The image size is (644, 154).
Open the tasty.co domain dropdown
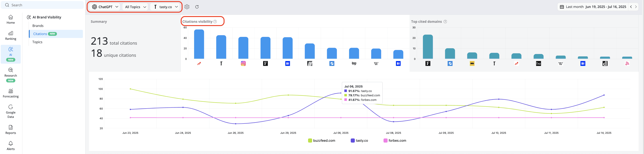pos(165,7)
